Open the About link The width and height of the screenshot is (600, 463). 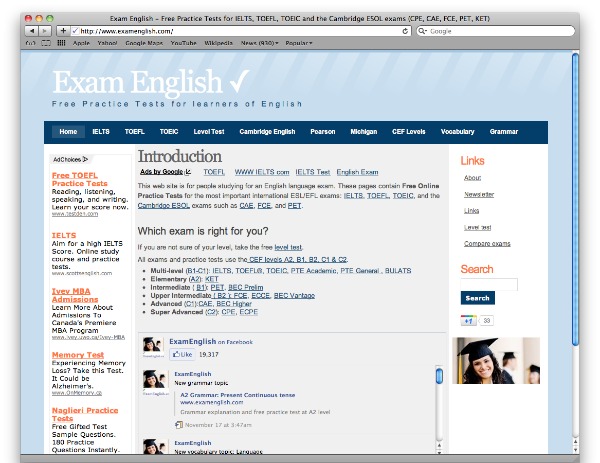pos(473,178)
